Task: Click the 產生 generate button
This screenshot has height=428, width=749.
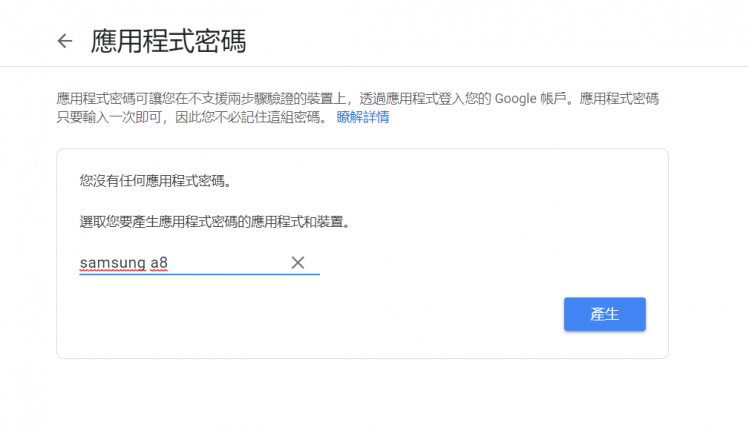Action: click(604, 314)
